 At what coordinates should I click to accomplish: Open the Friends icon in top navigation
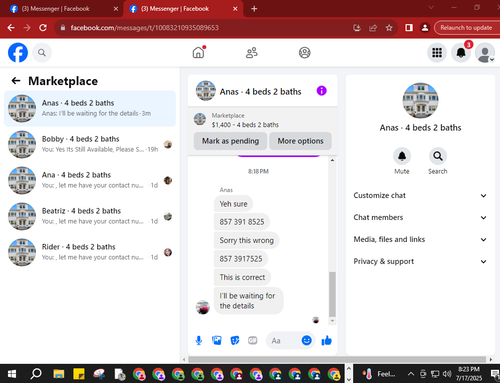[252, 53]
